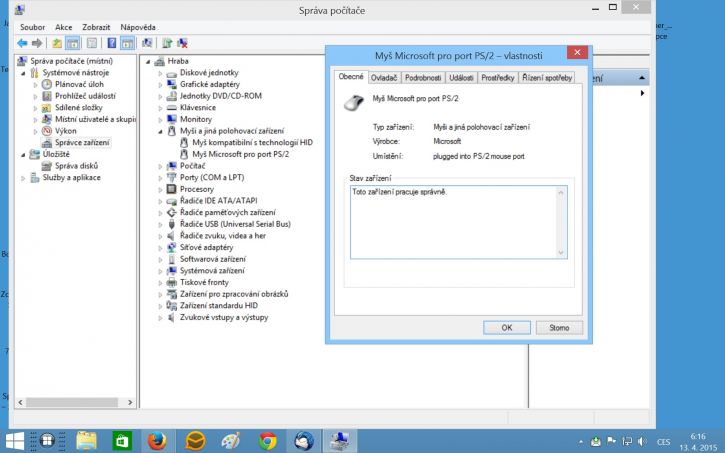Select Myš kompatibilní s technologií HID
The height and width of the screenshot is (453, 725).
click(x=252, y=142)
